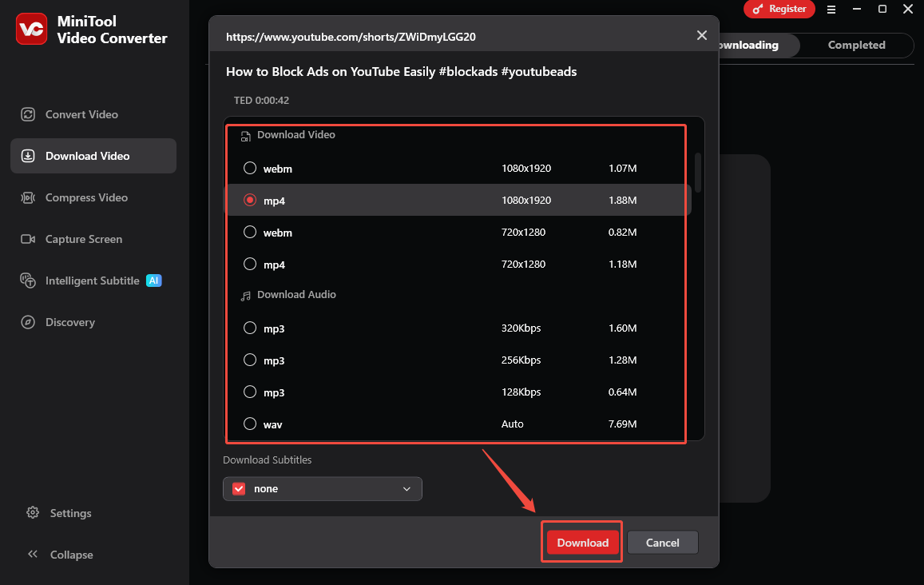
Task: Open the Intelligent Subtitle section
Action: pyautogui.click(x=93, y=281)
